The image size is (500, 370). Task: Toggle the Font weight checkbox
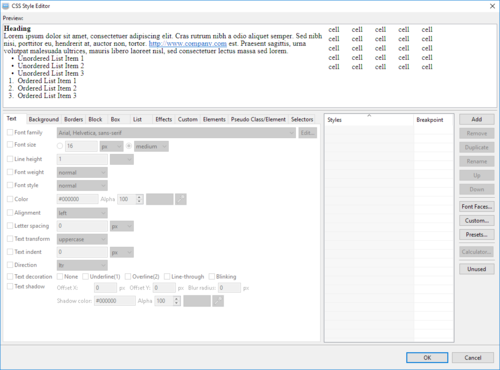click(x=10, y=172)
